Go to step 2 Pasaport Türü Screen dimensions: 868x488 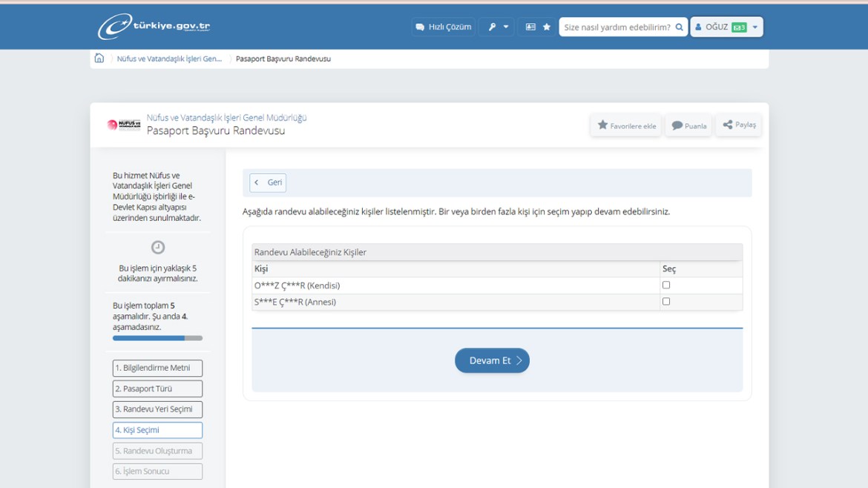pyautogui.click(x=157, y=389)
